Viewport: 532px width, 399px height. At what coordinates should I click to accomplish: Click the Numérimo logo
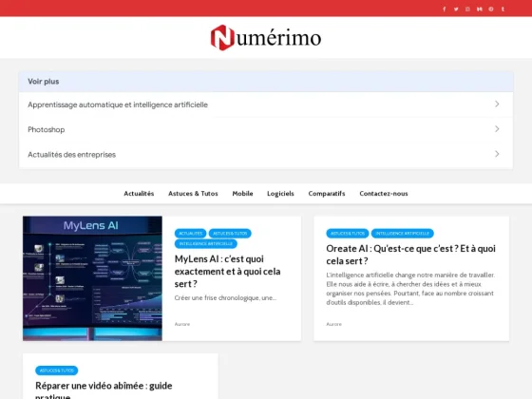click(266, 38)
